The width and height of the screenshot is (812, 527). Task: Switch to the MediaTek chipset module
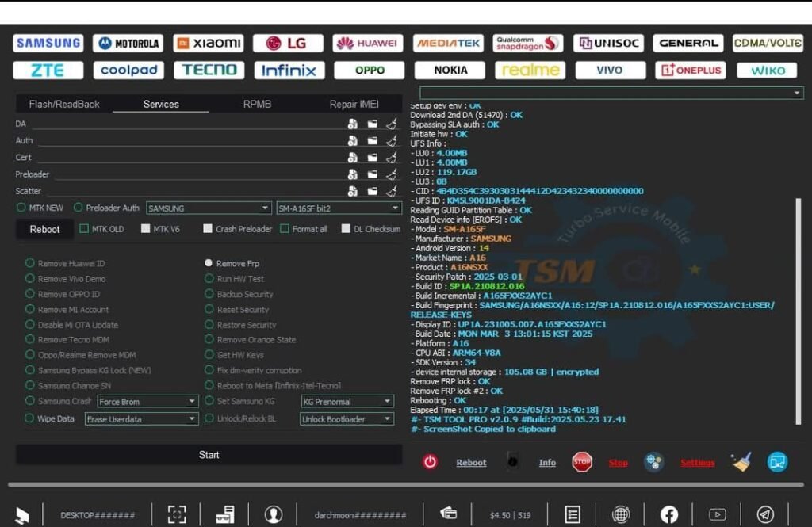449,44
